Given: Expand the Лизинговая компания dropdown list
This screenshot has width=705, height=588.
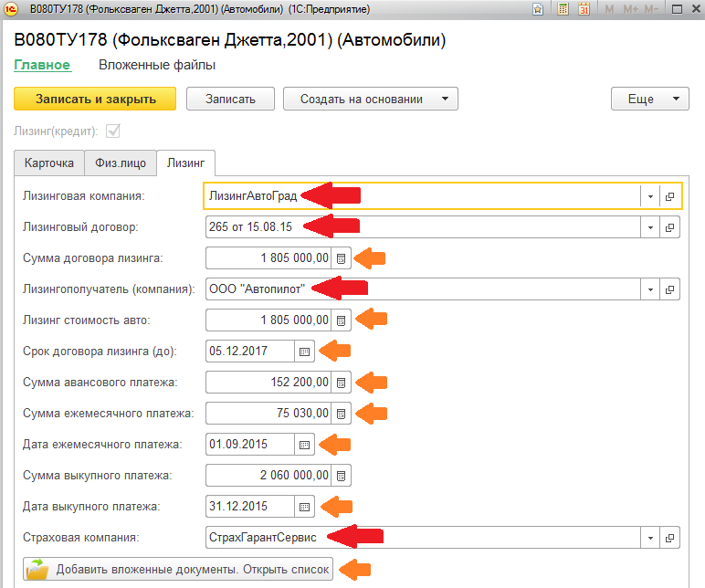Looking at the screenshot, I should pos(649,196).
